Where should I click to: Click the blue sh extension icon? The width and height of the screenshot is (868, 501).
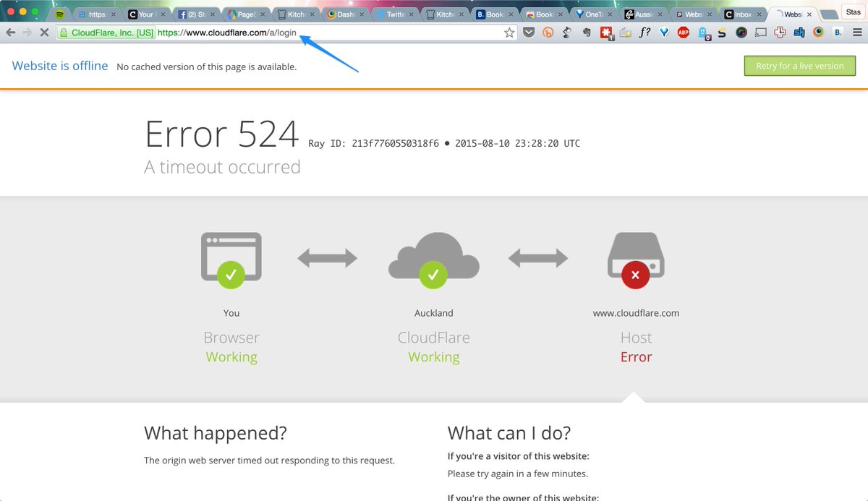tap(799, 32)
